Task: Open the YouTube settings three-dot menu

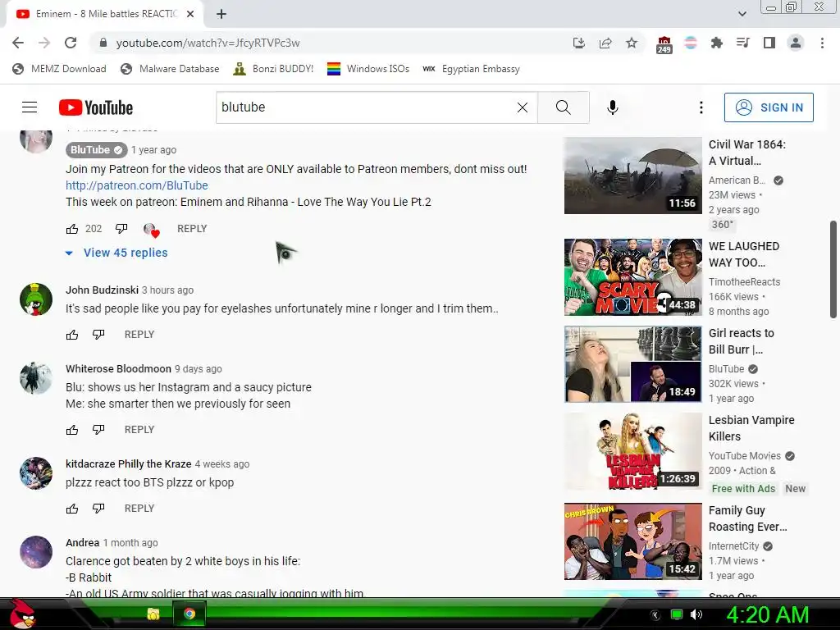Action: point(701,107)
